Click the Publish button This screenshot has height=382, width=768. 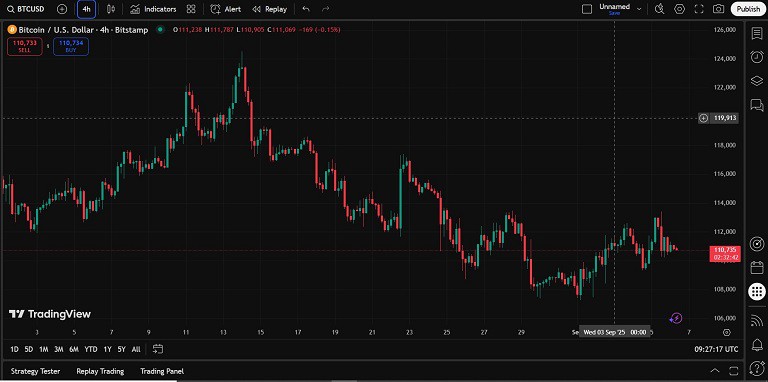(748, 9)
